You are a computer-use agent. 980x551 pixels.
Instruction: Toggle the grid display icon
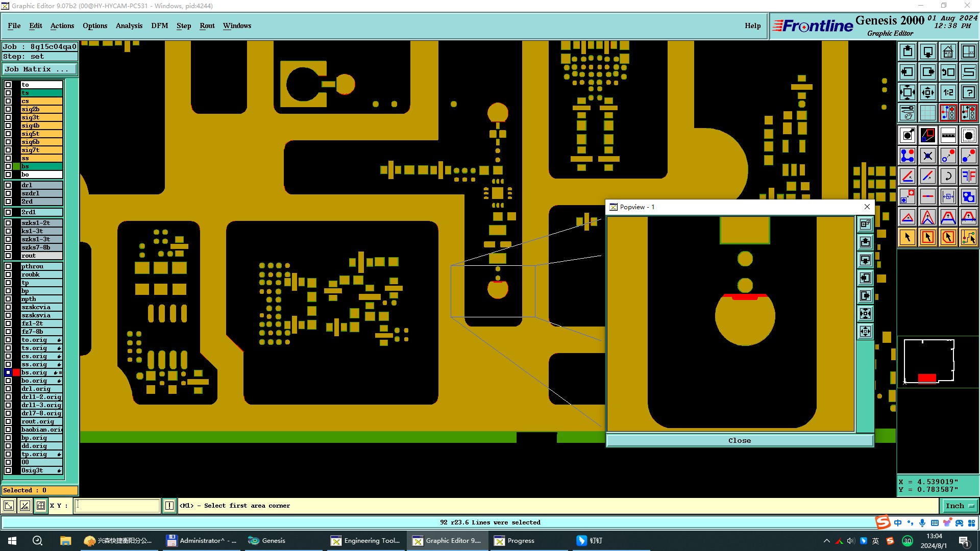pyautogui.click(x=928, y=113)
